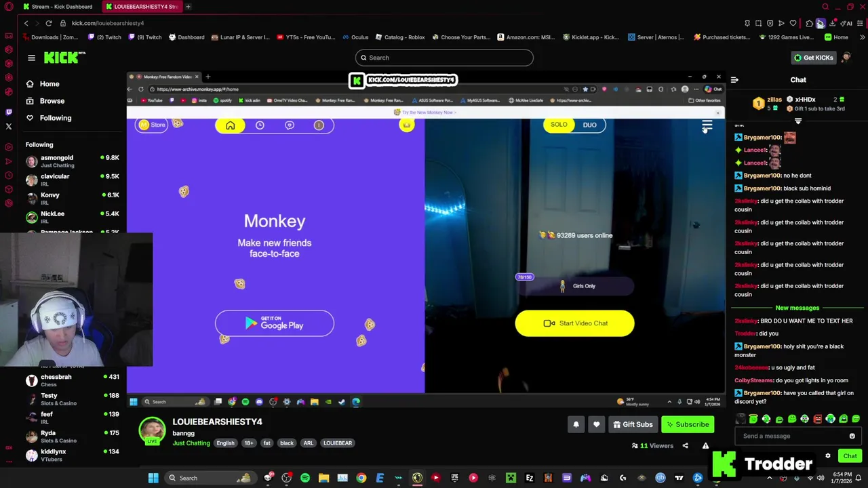Click the Monkey Store button

click(x=151, y=125)
